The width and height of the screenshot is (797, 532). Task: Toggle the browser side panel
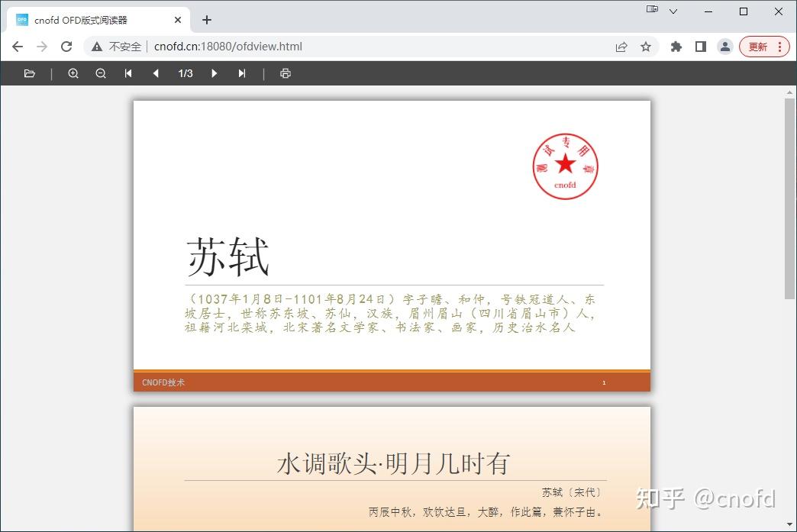700,47
